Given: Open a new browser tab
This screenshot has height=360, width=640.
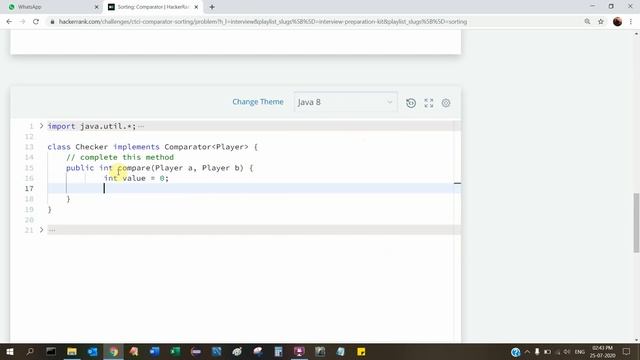Looking at the screenshot, I should point(212,7).
